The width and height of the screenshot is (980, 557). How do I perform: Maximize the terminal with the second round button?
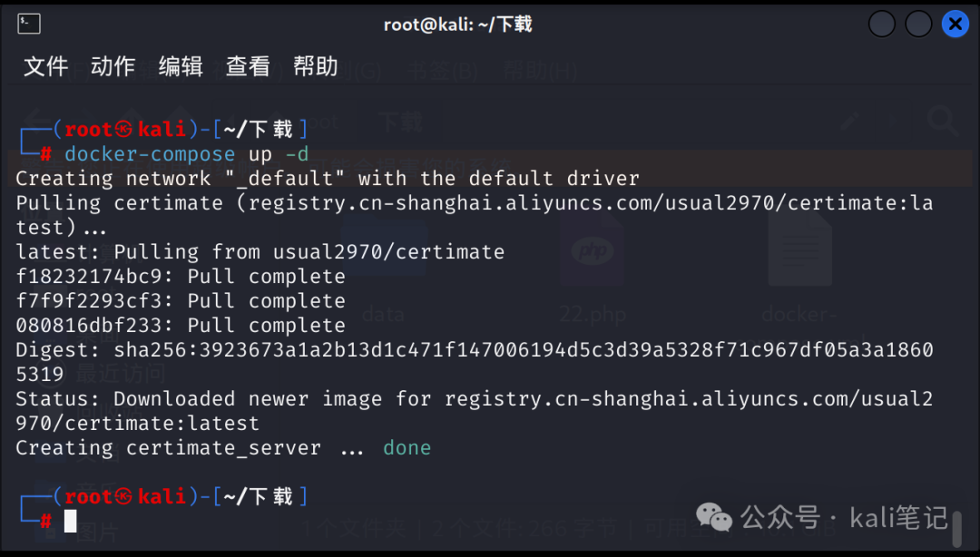[x=918, y=24]
